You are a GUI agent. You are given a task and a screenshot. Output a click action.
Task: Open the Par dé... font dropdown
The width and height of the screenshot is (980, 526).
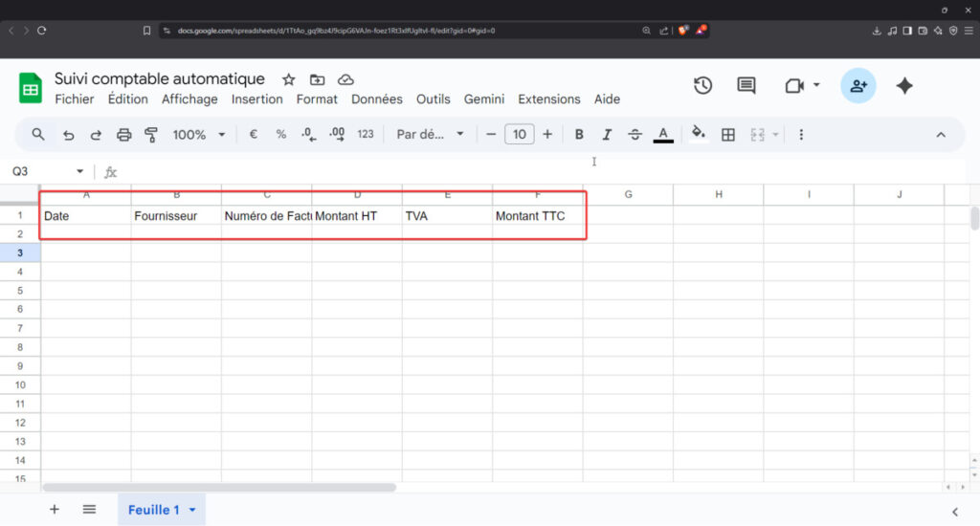pos(430,134)
